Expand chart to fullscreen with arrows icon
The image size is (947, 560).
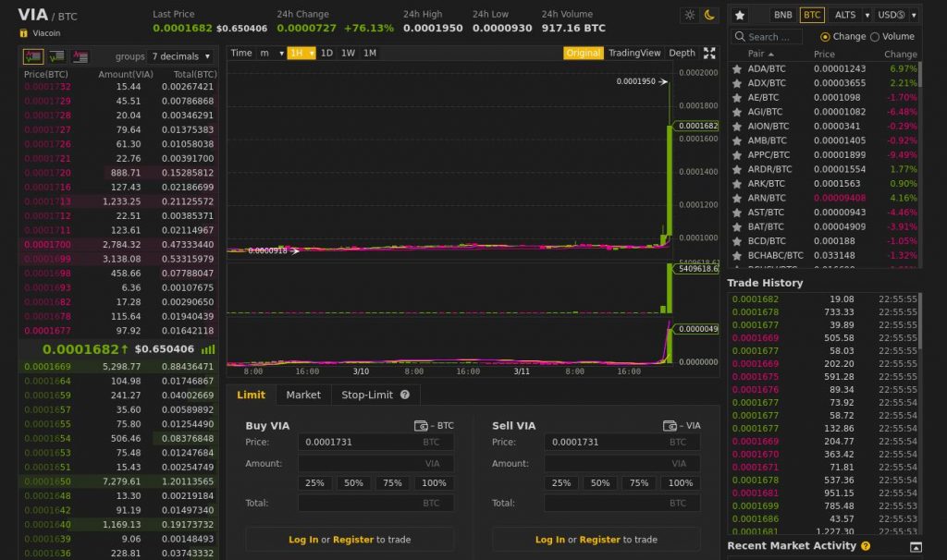click(x=709, y=54)
